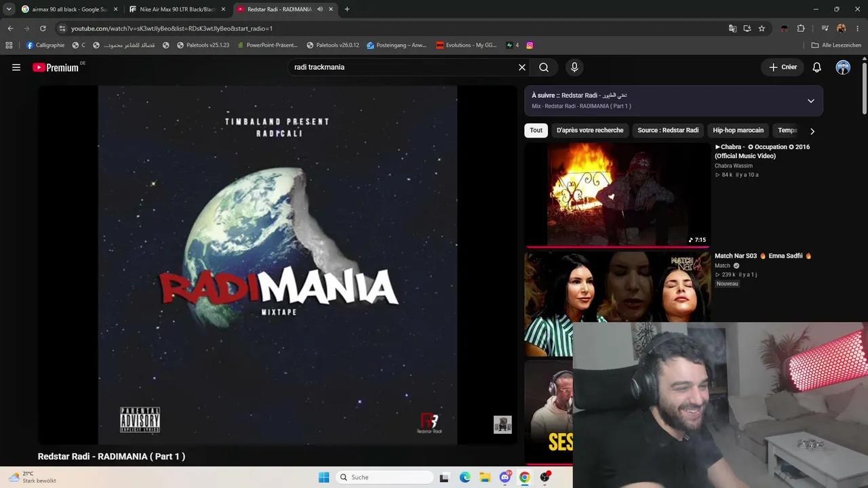
Task: Close the airmax 90 all black tab
Action: pos(115,9)
